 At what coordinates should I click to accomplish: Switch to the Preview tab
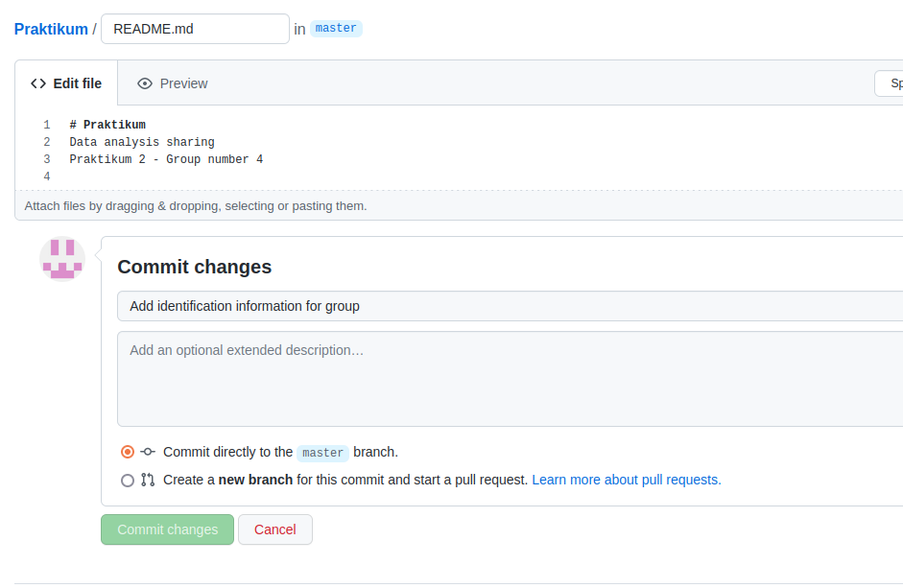click(172, 83)
